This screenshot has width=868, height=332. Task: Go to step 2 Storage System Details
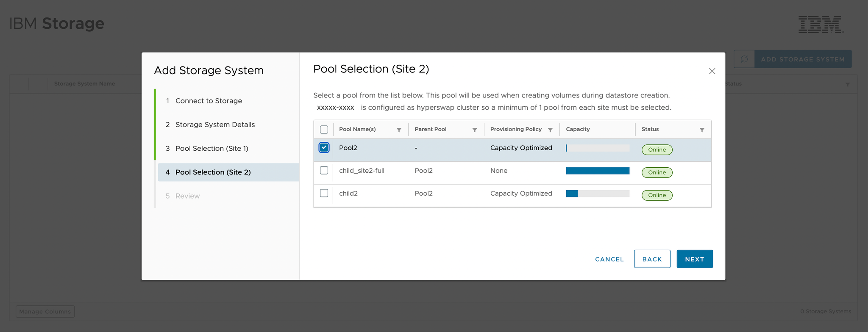click(x=210, y=125)
